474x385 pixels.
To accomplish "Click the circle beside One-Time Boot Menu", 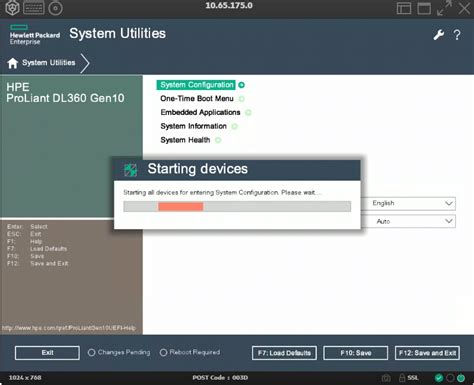I will pos(242,99).
